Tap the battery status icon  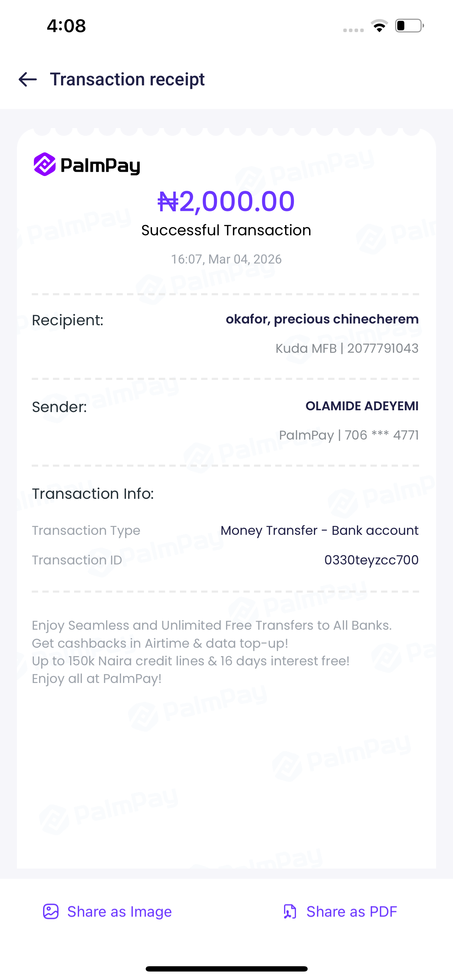coord(409,26)
